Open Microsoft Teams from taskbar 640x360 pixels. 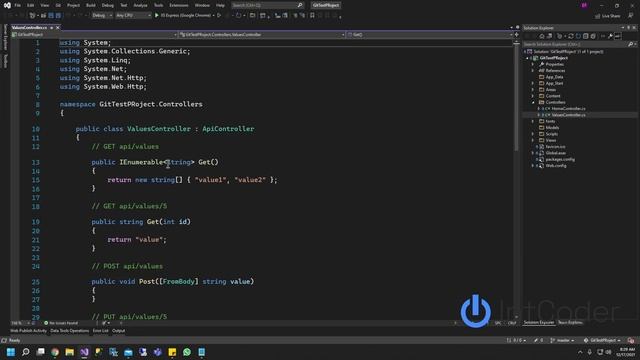point(158,352)
